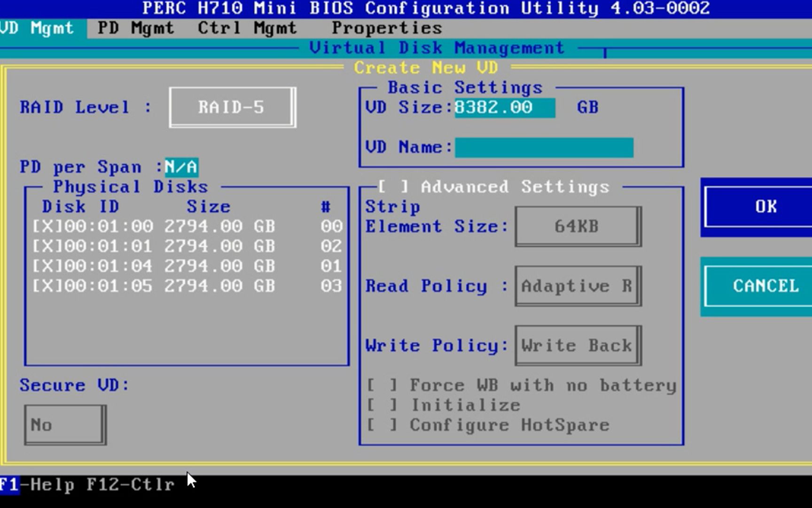812x508 pixels.
Task: Click the Virtual Disk Management heading
Action: 437,48
